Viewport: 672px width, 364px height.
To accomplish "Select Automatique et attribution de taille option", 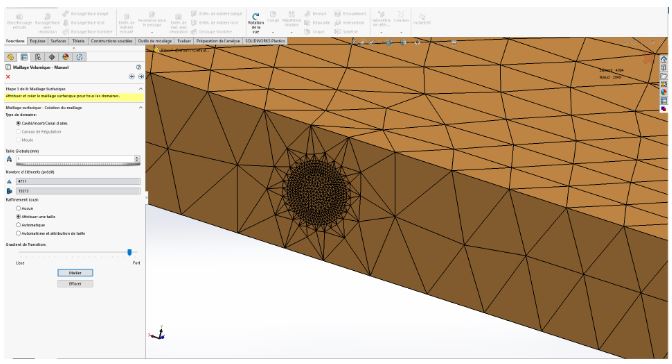I will (x=18, y=233).
